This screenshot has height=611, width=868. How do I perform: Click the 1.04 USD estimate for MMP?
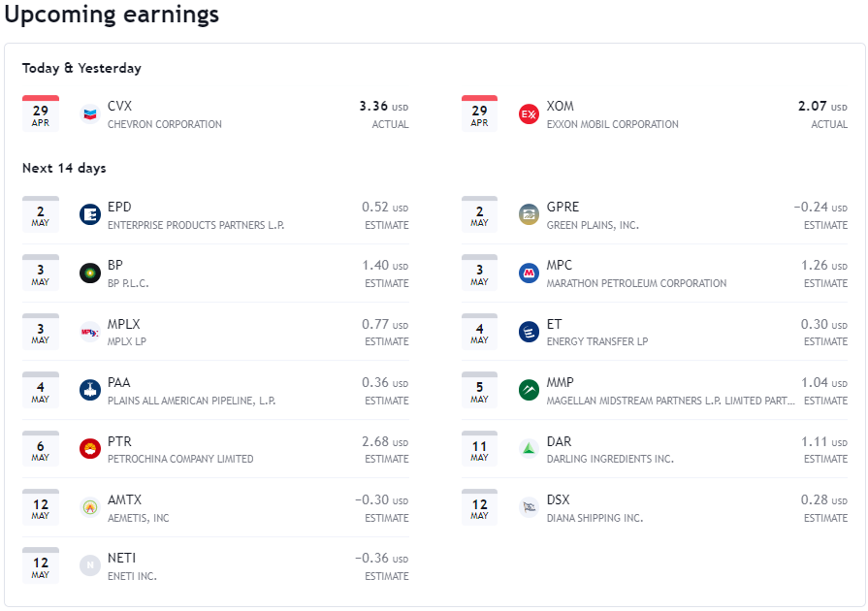coord(823,383)
